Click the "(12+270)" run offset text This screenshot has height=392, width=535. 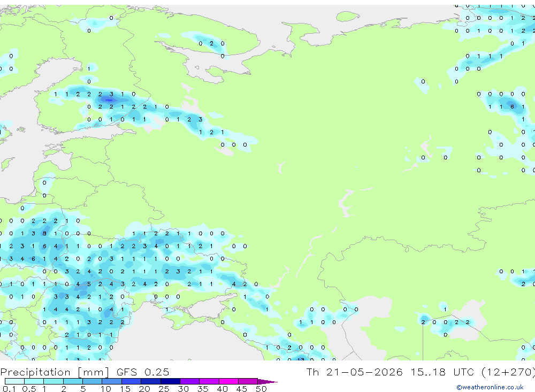point(508,372)
